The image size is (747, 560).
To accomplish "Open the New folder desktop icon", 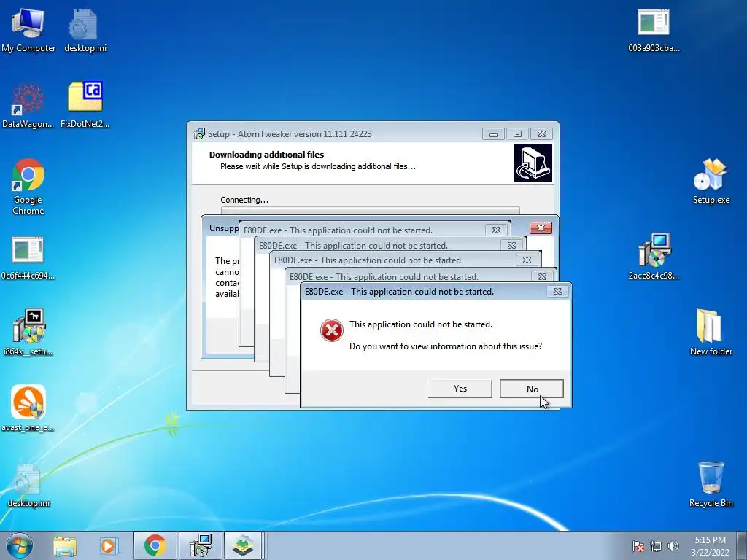I will (711, 332).
